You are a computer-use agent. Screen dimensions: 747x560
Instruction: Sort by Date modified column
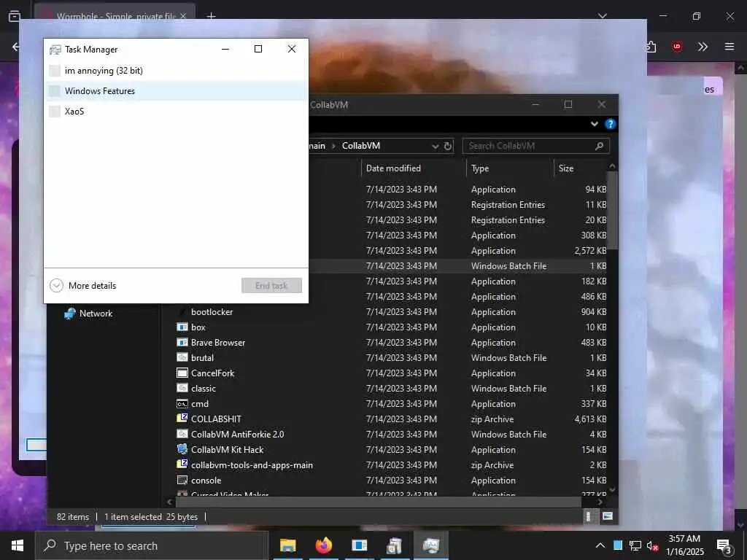[393, 168]
